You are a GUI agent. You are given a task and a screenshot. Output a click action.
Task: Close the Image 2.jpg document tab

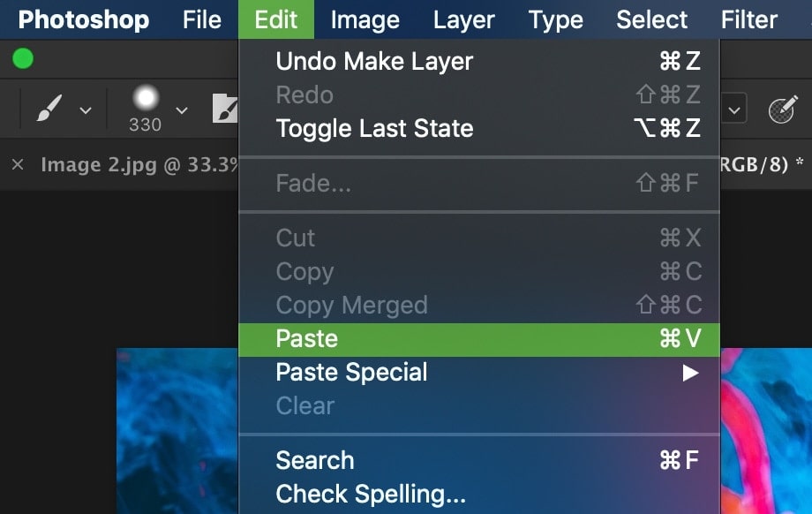[18, 165]
